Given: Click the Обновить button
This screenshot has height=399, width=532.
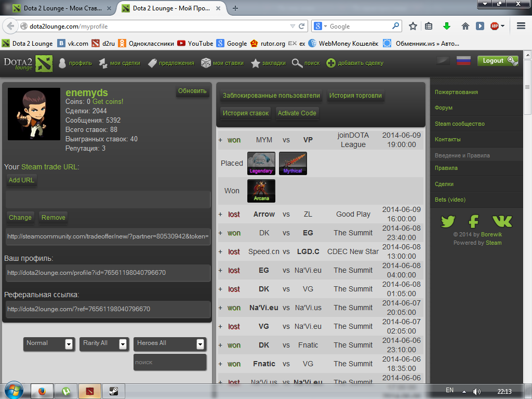Looking at the screenshot, I should click(x=192, y=91).
